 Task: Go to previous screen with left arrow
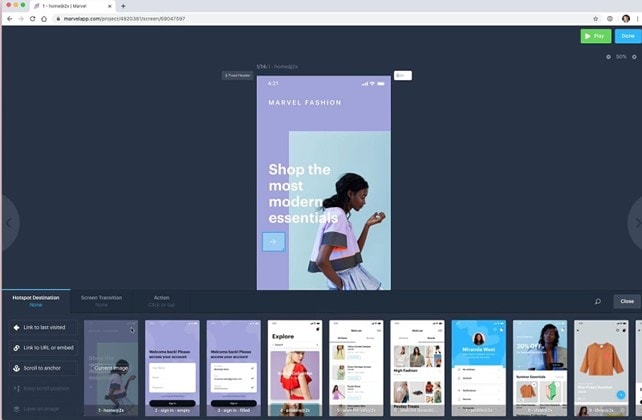coord(9,223)
